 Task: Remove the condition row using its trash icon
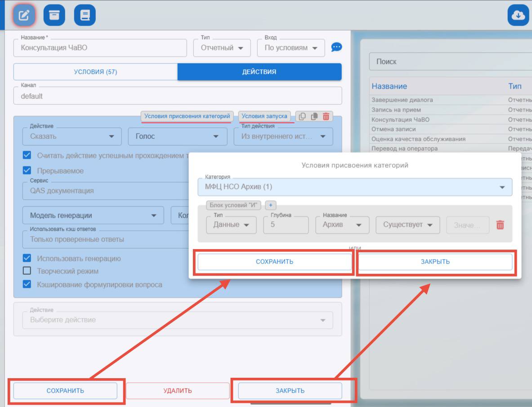500,225
